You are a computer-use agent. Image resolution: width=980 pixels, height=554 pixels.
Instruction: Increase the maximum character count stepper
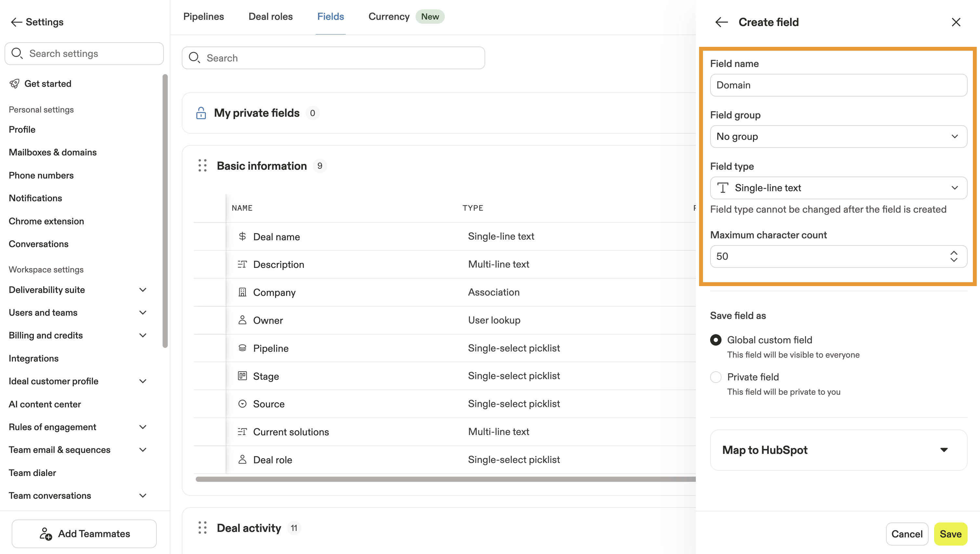pyautogui.click(x=954, y=253)
